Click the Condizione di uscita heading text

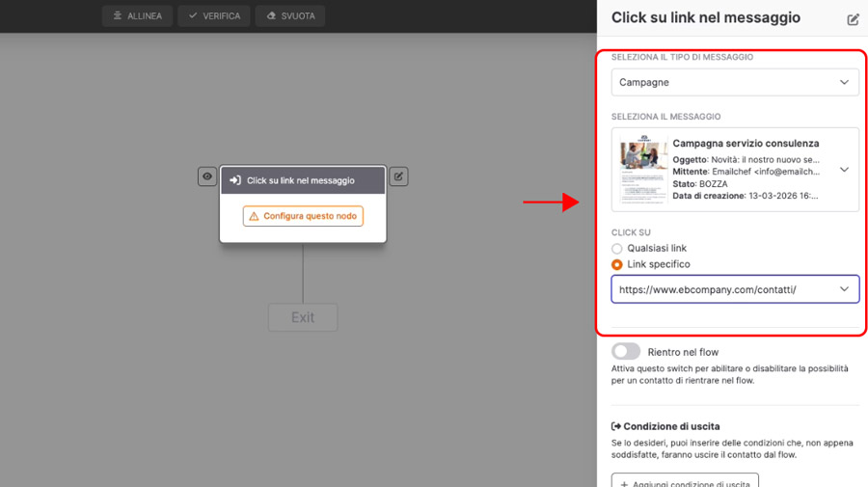click(x=671, y=426)
